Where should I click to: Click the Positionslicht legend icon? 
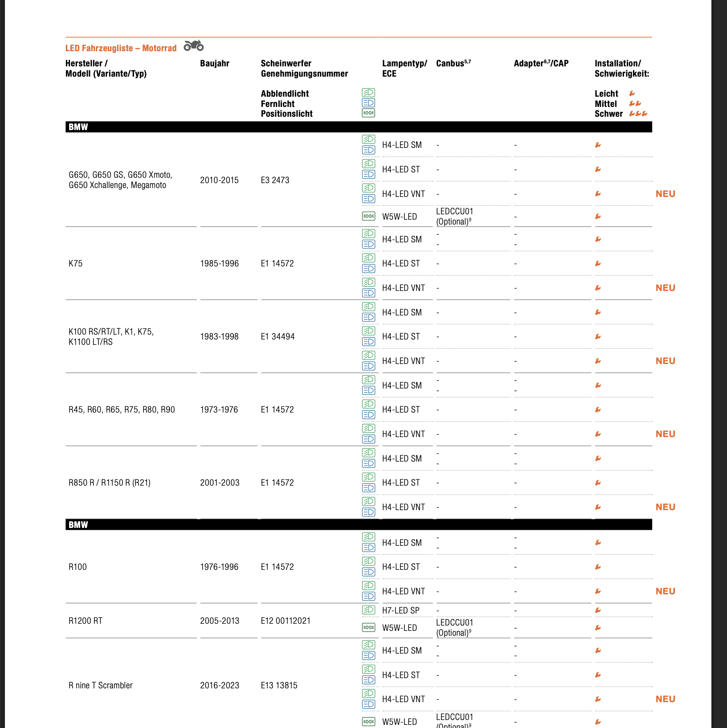tap(368, 113)
